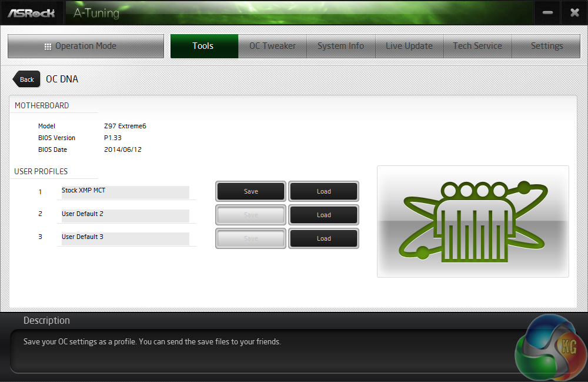Open the OC Tweaker tab
Viewport: 588px width, 382px height.
pyautogui.click(x=272, y=46)
